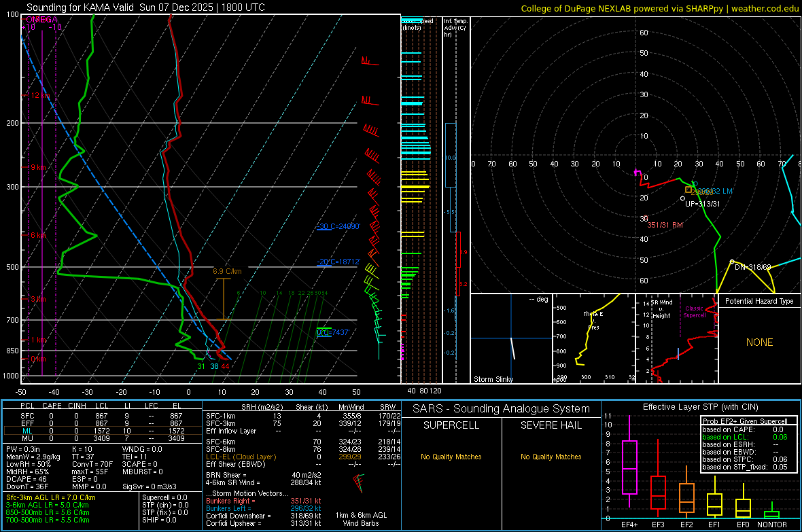Click the weather.cod.edu NEXLAB credit text
Image resolution: width=802 pixels, height=532 pixels.
(659, 8)
